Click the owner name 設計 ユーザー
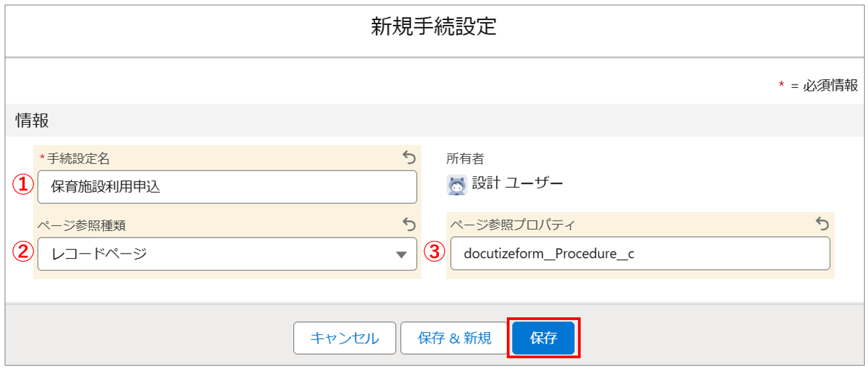 [x=518, y=184]
